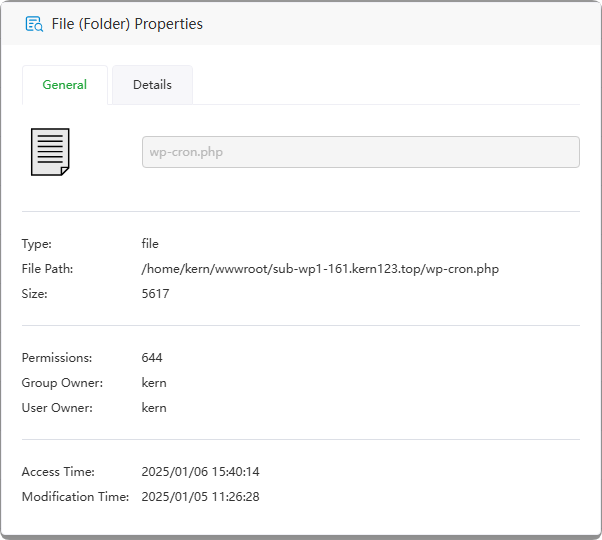602x540 pixels.
Task: Click the Size label
Action: pos(35,294)
